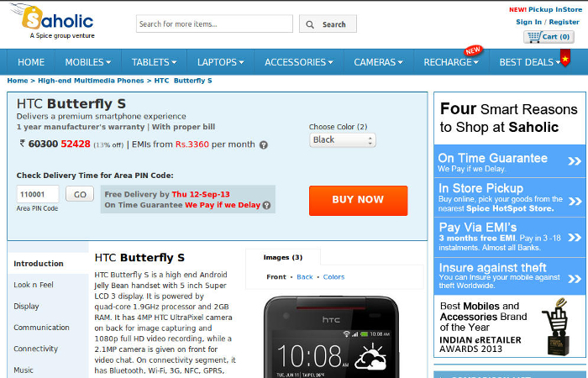The height and width of the screenshot is (378, 588).
Task: Click the star ribbon on Best Deals
Action: pyautogui.click(x=565, y=58)
